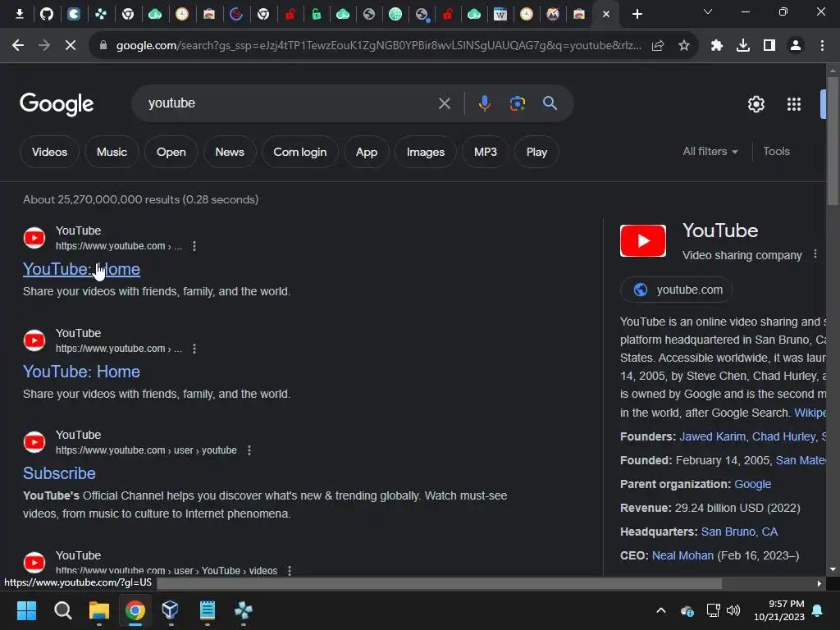Screen dimensions: 840x630
Task: Click into the youtube search field
Action: [290, 103]
